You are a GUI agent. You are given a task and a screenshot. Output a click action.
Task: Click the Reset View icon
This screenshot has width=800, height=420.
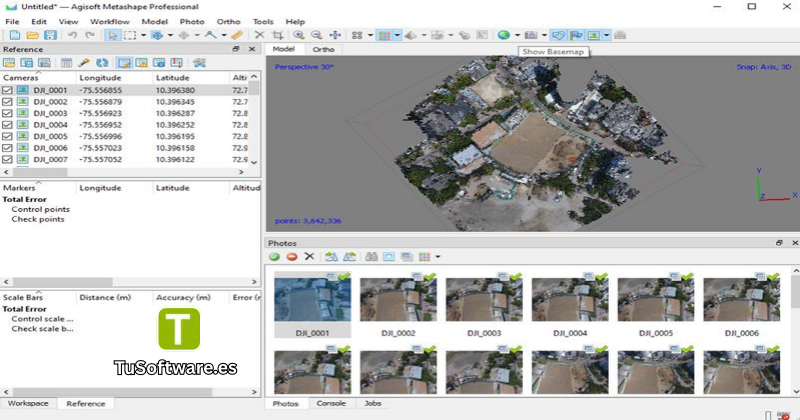coord(335,35)
